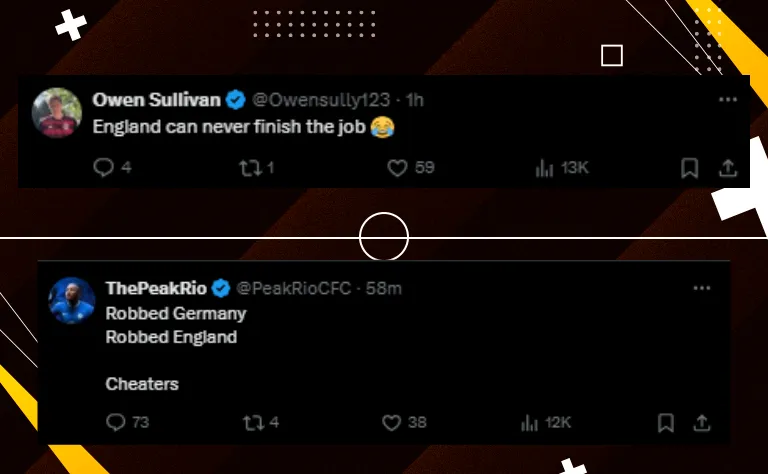Share ThePeakRio's tweet
This screenshot has height=474, width=768.
tap(702, 423)
